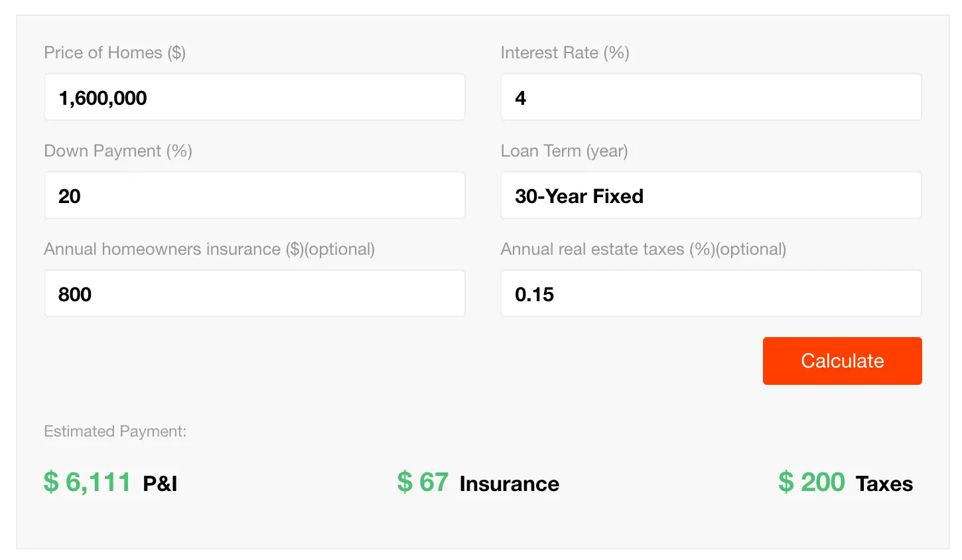The height and width of the screenshot is (560, 962).
Task: Open the Loan Term 30-Year Fixed dropdown
Action: [711, 196]
